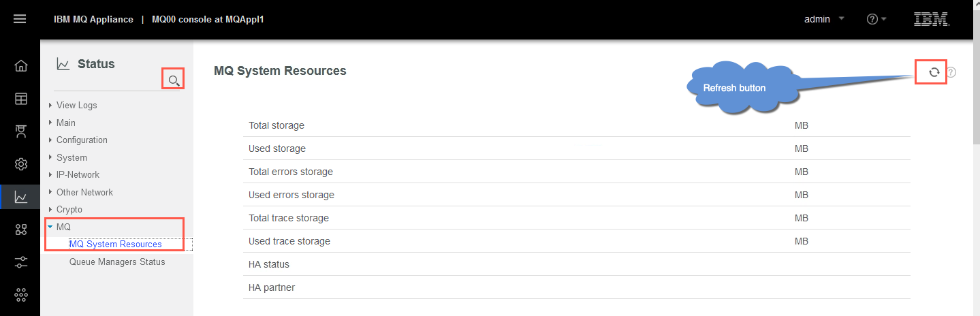980x316 pixels.
Task: Select MQ System Resources link
Action: click(x=116, y=244)
